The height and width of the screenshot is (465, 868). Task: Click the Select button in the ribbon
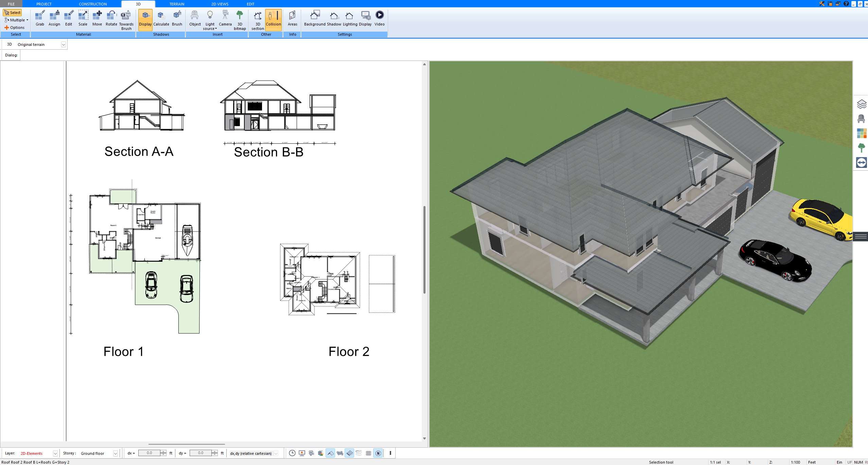click(13, 12)
